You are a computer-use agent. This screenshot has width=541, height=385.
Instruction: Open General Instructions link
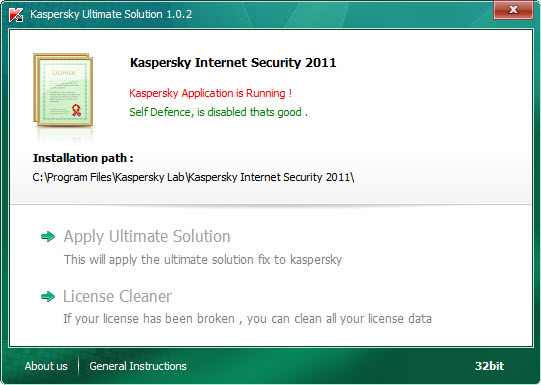click(x=138, y=366)
